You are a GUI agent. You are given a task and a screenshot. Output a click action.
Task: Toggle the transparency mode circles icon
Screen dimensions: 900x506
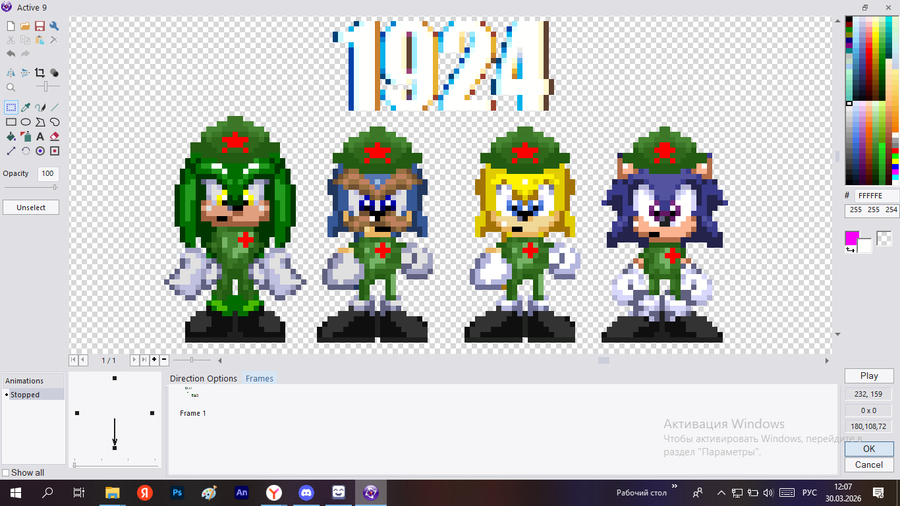[54, 73]
